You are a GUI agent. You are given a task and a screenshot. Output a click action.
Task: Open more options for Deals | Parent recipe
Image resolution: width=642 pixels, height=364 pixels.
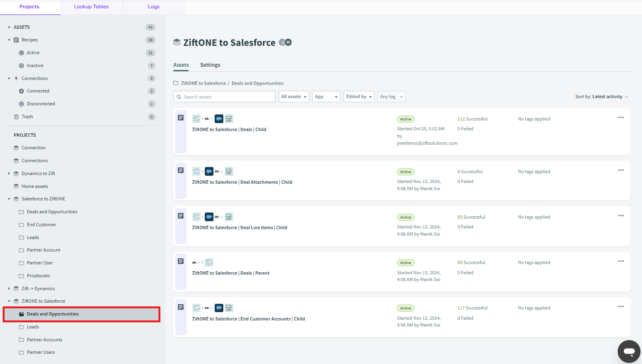click(621, 261)
